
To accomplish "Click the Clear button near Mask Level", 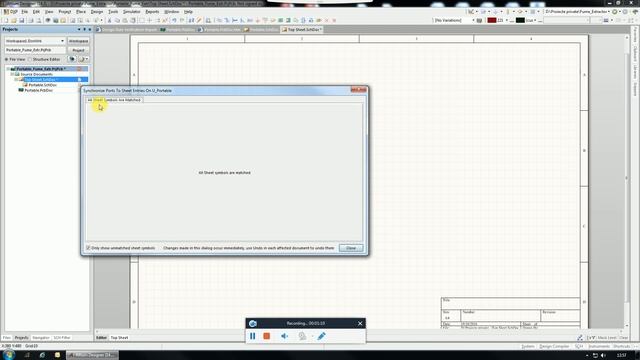I will pyautogui.click(x=623, y=338).
